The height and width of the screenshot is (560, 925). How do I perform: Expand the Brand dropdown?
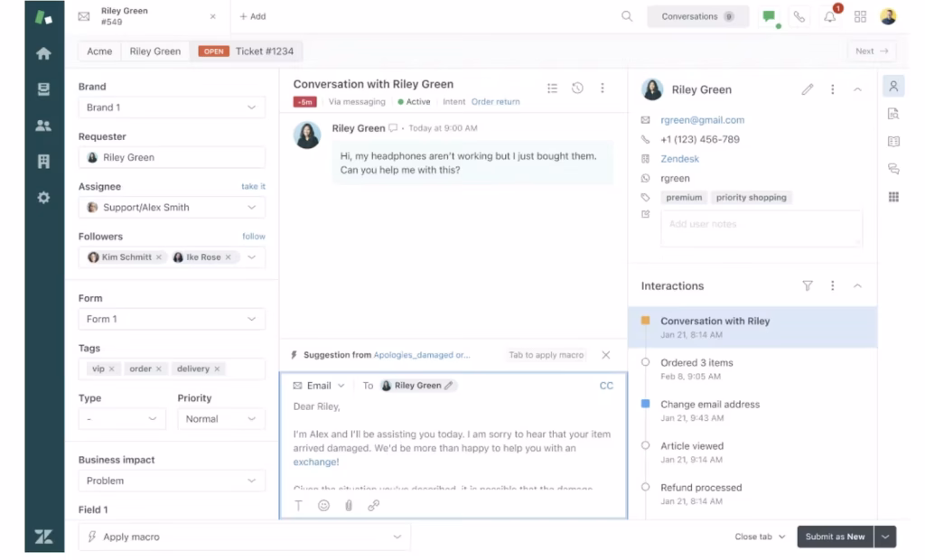tap(172, 107)
